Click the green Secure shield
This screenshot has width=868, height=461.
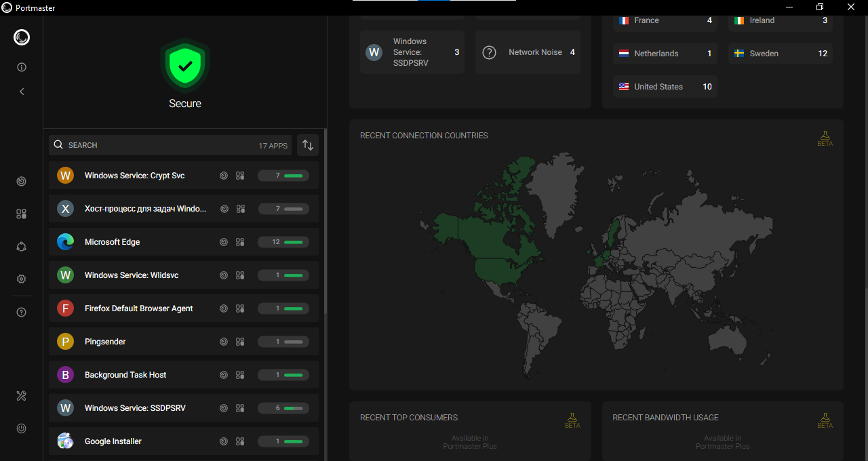click(x=185, y=66)
